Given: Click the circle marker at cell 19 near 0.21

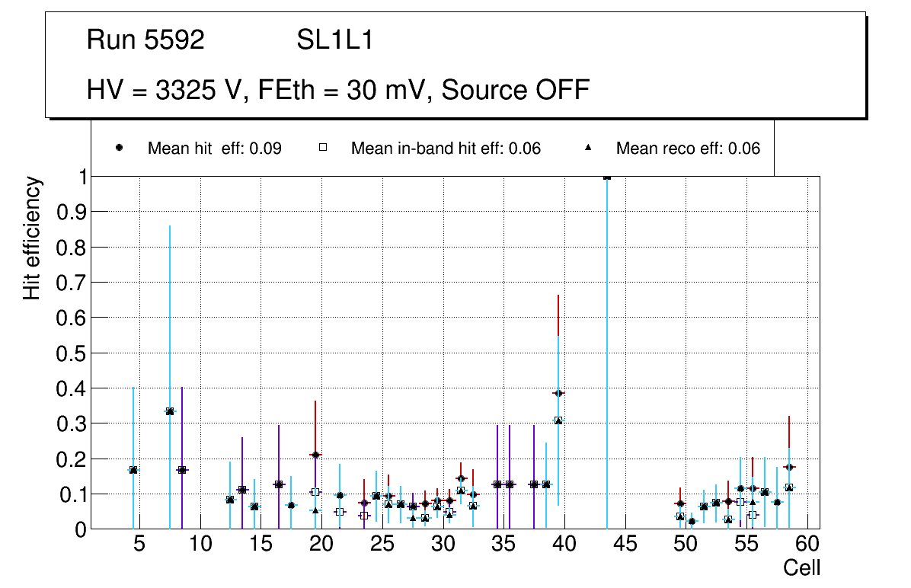Looking at the screenshot, I should (x=315, y=455).
